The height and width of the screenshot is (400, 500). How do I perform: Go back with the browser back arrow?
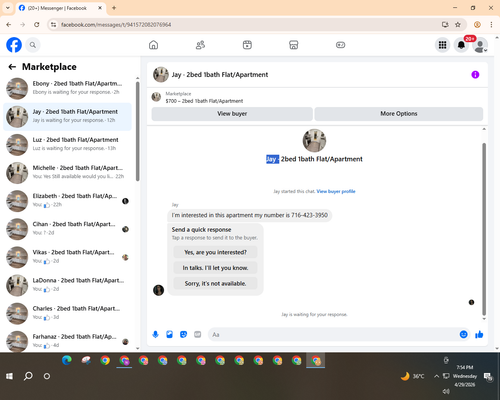(9, 25)
